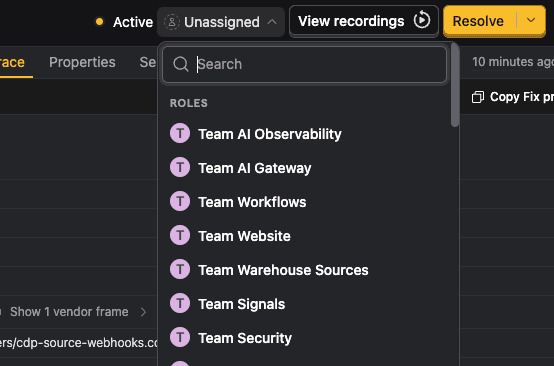
Task: Open the Resolve options dropdown arrow
Action: click(x=531, y=20)
